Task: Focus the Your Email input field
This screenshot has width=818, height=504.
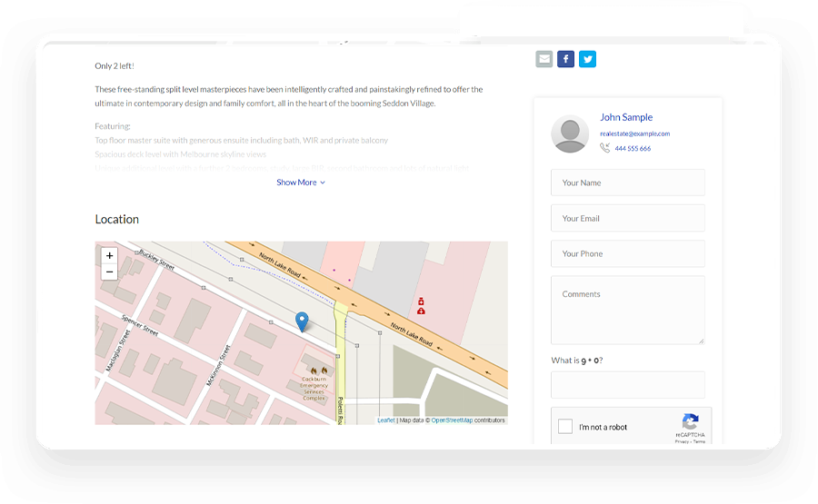Action: point(627,218)
